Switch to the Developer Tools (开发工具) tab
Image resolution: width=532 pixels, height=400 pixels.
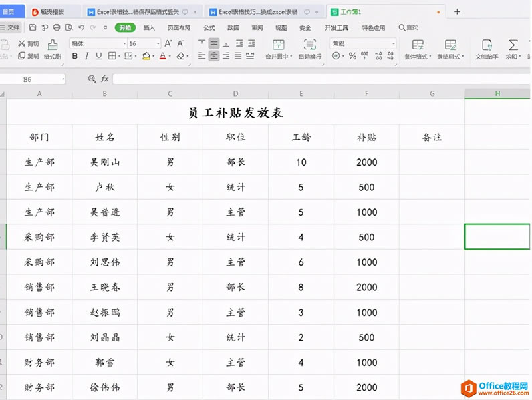click(x=336, y=28)
